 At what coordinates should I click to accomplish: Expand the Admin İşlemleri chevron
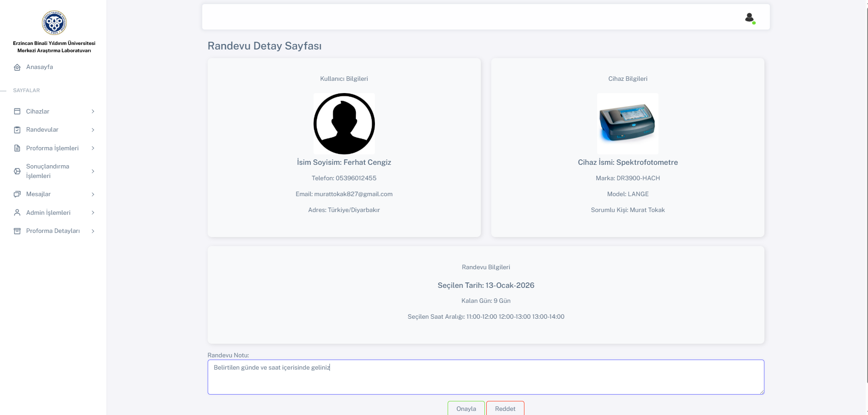coord(93,212)
